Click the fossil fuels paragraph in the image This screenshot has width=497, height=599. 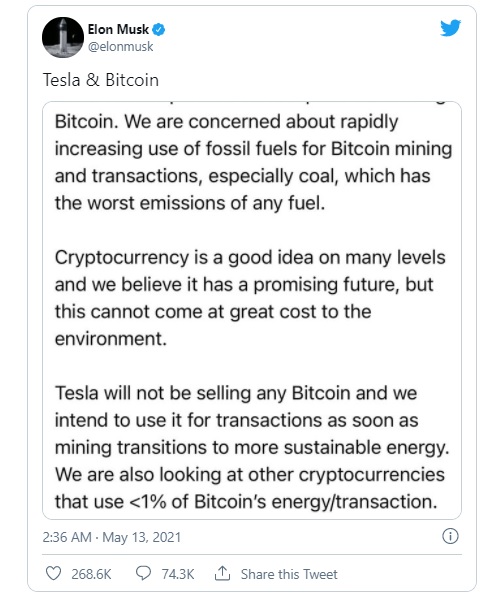tap(253, 162)
